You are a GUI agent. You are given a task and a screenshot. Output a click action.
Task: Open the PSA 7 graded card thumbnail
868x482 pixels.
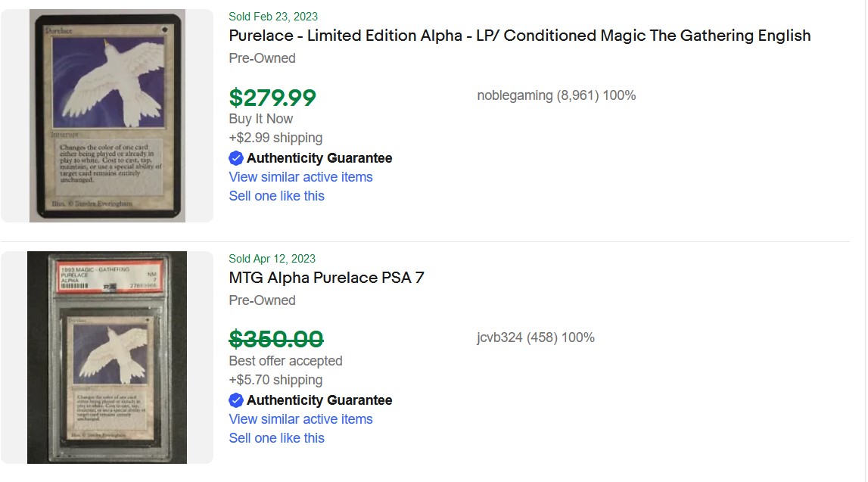pyautogui.click(x=107, y=357)
